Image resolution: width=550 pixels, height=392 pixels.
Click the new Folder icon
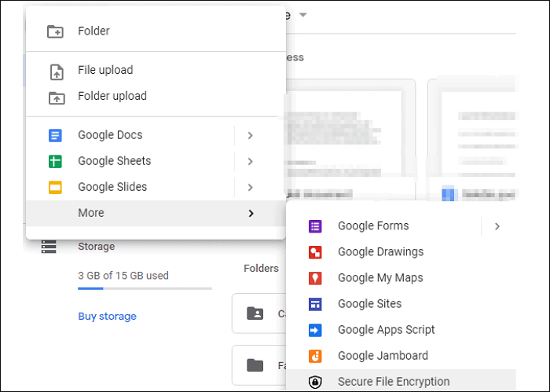(55, 31)
